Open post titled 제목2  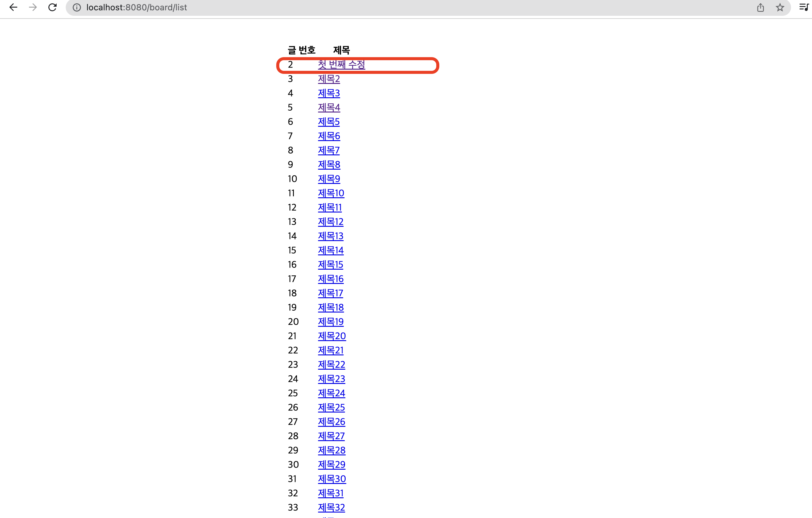click(329, 79)
